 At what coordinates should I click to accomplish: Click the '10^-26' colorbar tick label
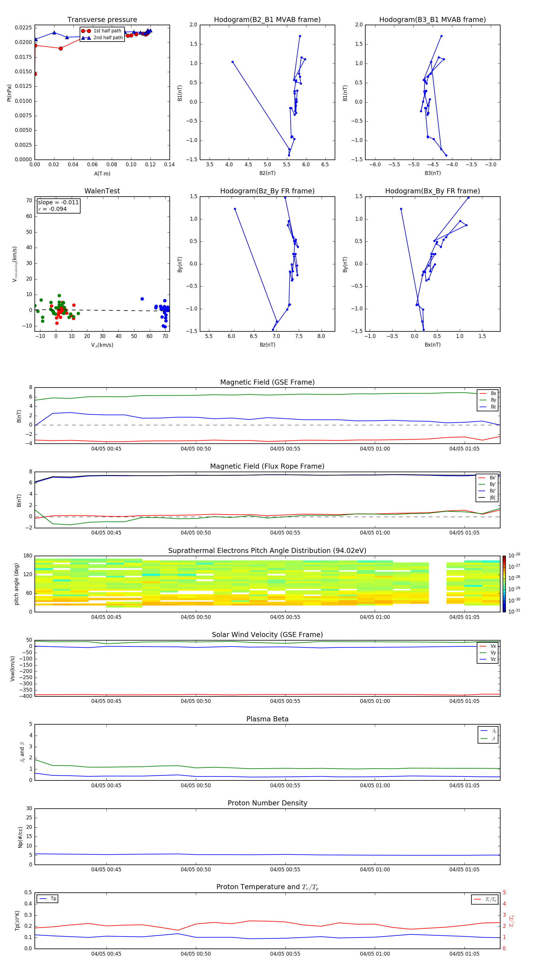(514, 555)
